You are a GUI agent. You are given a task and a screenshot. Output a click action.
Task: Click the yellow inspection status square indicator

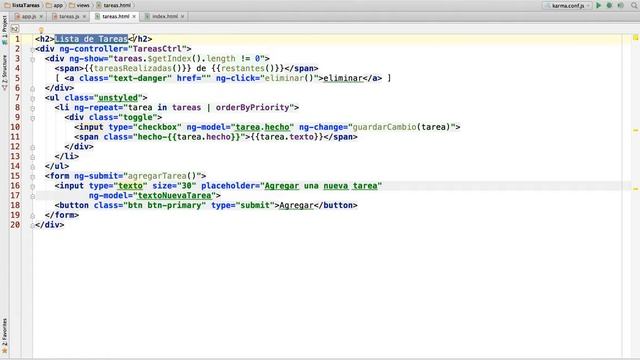[x=636, y=38]
